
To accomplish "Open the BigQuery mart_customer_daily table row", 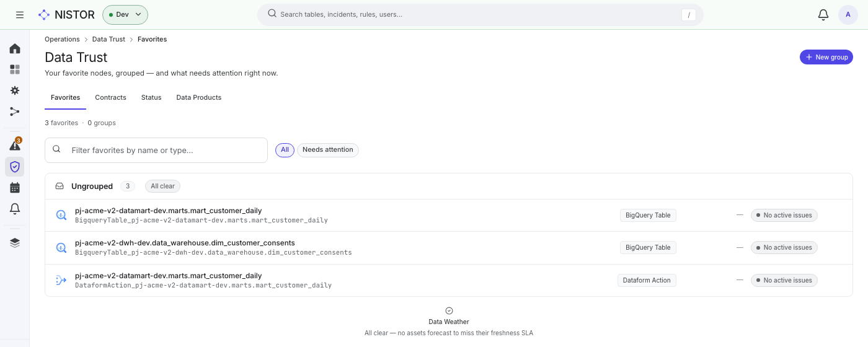I will click(x=448, y=215).
